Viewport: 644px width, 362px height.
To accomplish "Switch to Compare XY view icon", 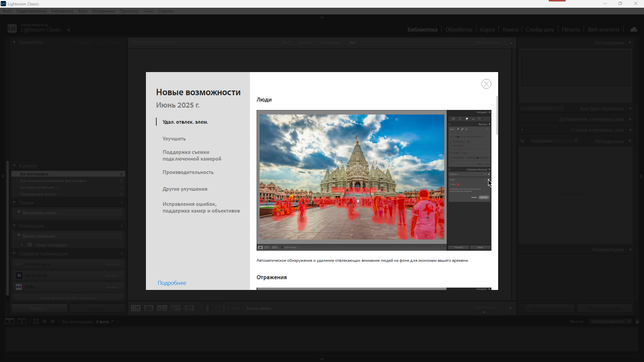I will click(162, 308).
